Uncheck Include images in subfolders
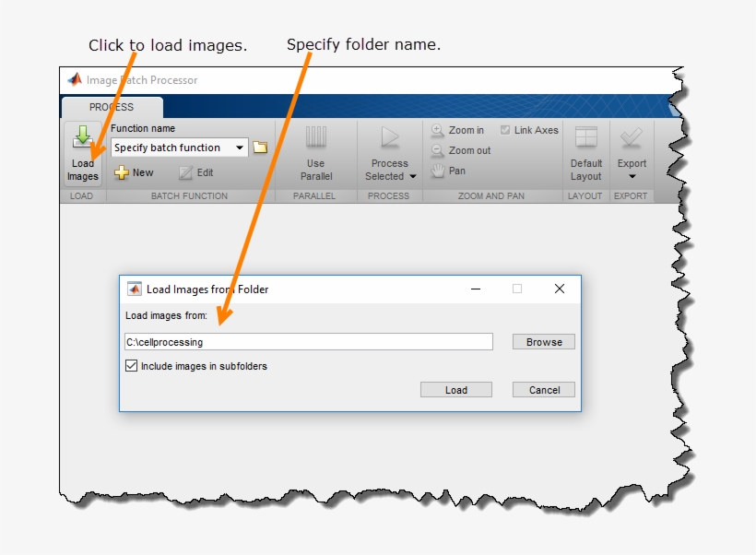 [x=132, y=365]
